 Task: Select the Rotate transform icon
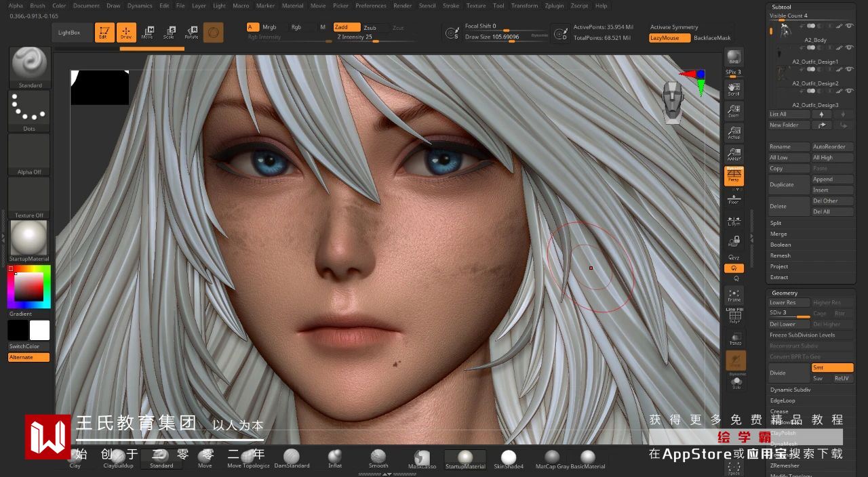(192, 32)
